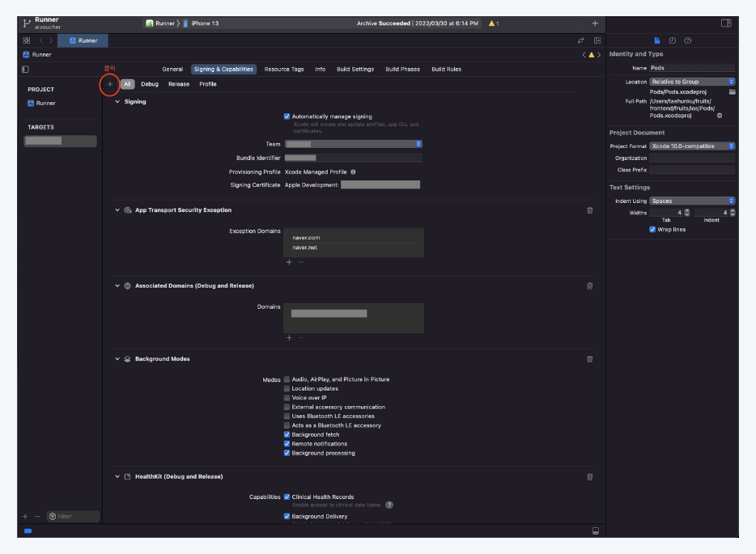Add a target with bottom plus
Image resolution: width=756 pixels, height=554 pixels.
pos(25,517)
